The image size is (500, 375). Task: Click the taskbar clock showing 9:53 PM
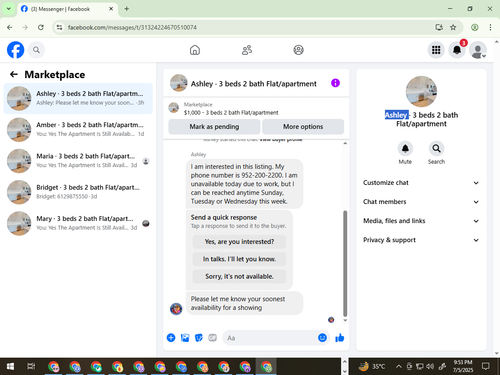(463, 366)
